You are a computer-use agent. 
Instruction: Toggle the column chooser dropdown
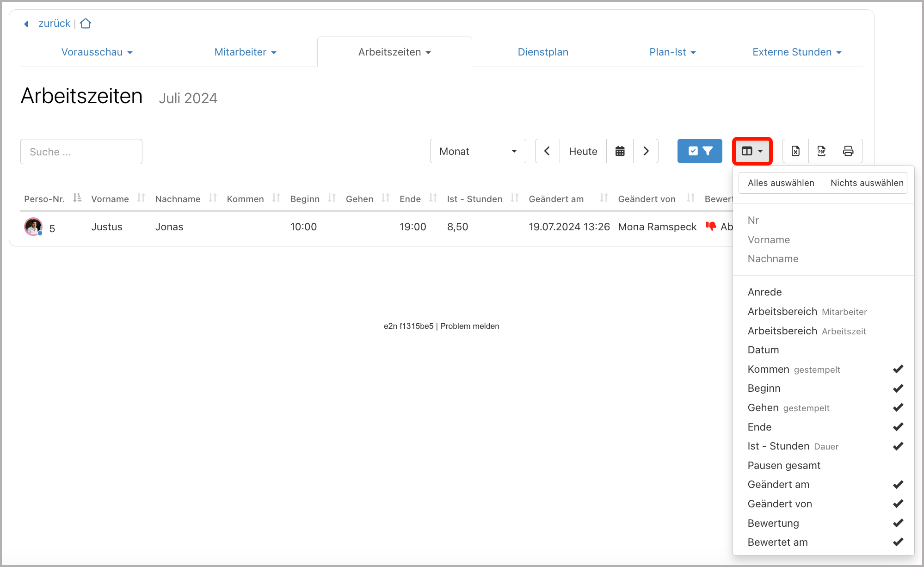tap(752, 151)
